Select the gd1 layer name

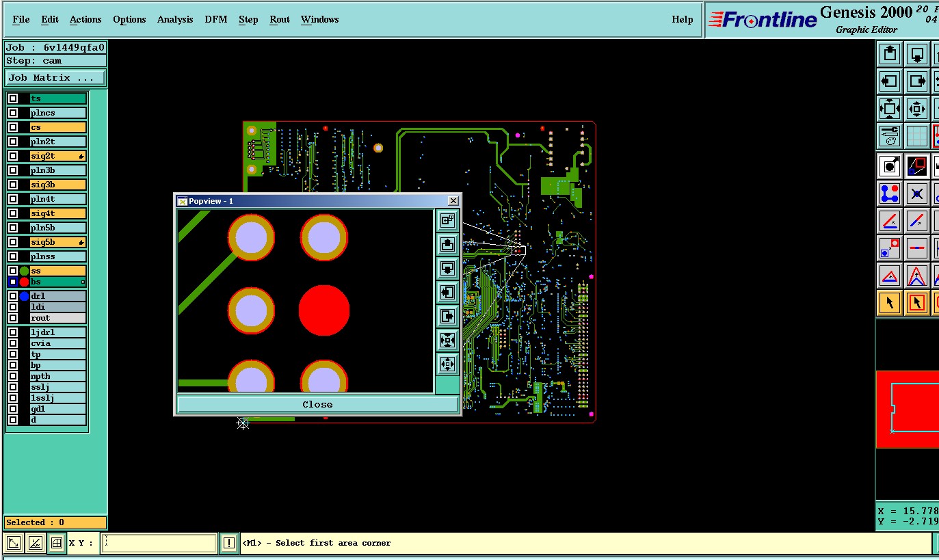[x=58, y=409]
